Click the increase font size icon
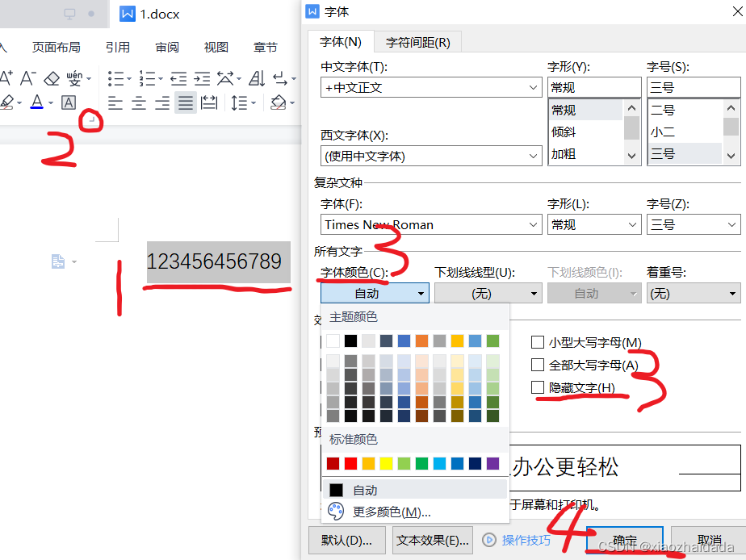This screenshot has height=560, width=746. point(6,77)
